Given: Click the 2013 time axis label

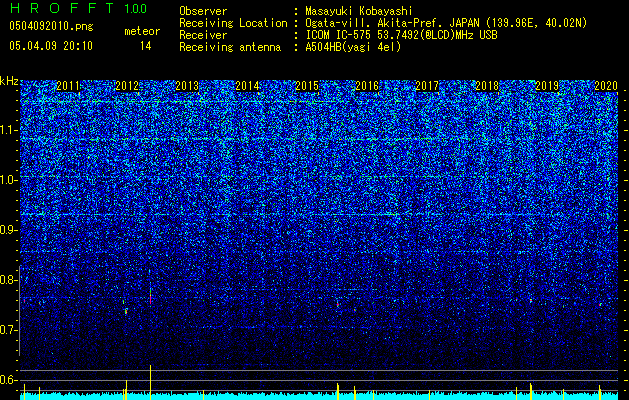Looking at the screenshot, I should pos(187,86).
